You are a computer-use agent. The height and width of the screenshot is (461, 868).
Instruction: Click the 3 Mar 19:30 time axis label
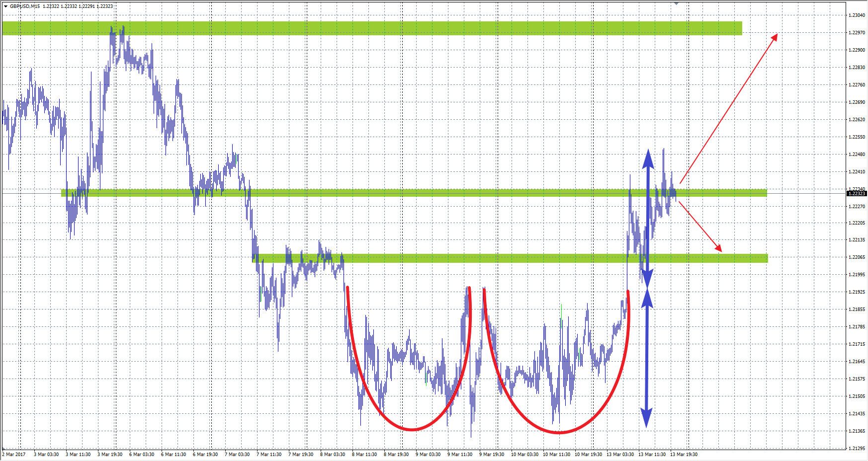coord(110,455)
